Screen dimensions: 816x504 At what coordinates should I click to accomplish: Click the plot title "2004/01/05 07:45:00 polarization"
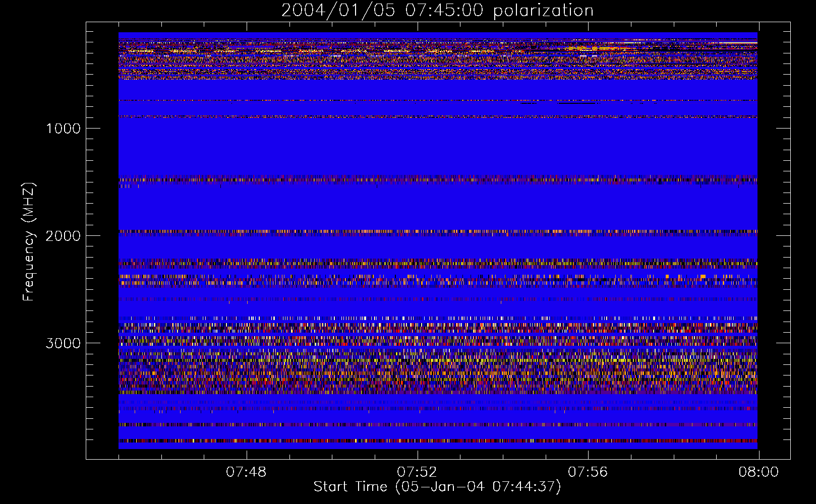click(437, 10)
